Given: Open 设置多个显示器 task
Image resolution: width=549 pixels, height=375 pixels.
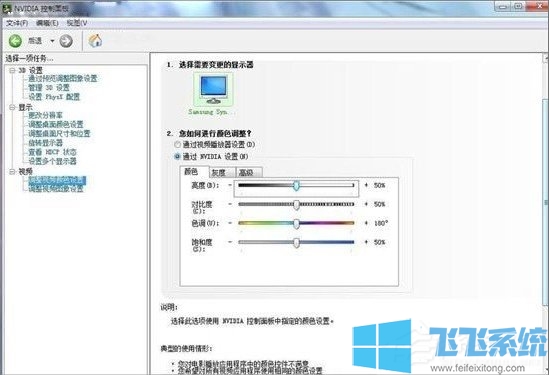Looking at the screenshot, I should [52, 161].
